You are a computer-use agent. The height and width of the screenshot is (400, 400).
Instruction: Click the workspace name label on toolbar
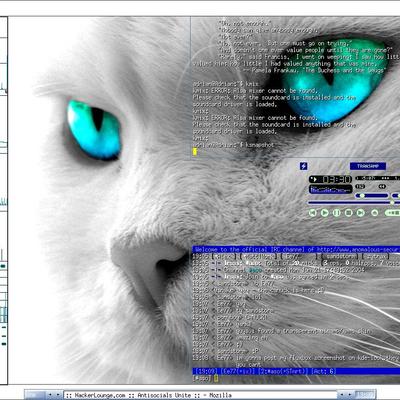35,395
